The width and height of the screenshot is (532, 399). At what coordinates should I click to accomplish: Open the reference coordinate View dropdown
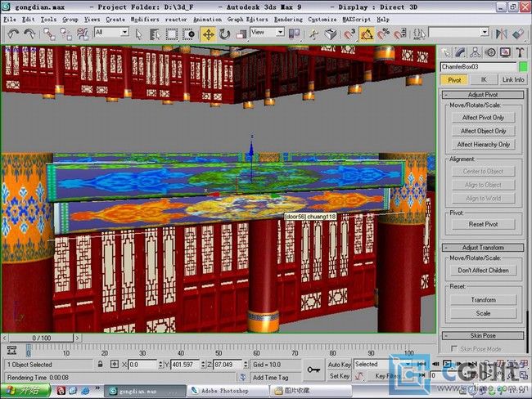(280, 32)
